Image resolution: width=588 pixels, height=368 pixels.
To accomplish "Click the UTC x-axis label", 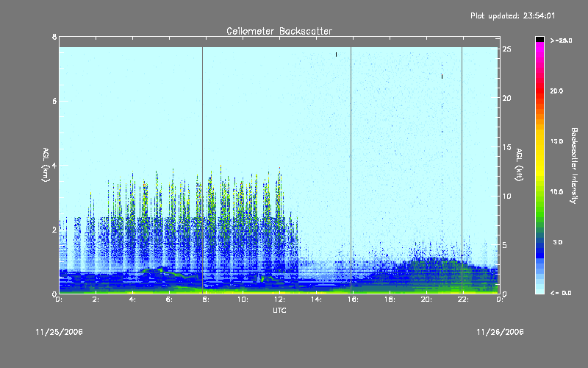I will point(279,310).
